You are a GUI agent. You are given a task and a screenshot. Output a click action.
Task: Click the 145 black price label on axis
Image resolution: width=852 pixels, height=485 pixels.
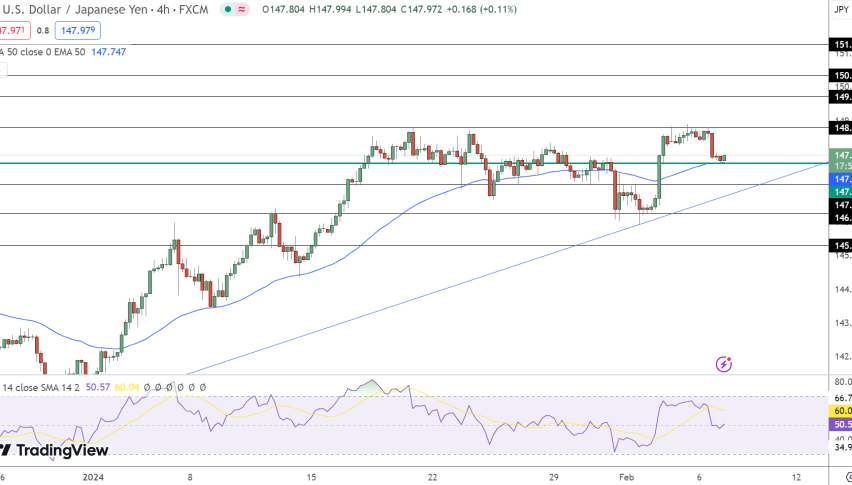click(x=841, y=245)
